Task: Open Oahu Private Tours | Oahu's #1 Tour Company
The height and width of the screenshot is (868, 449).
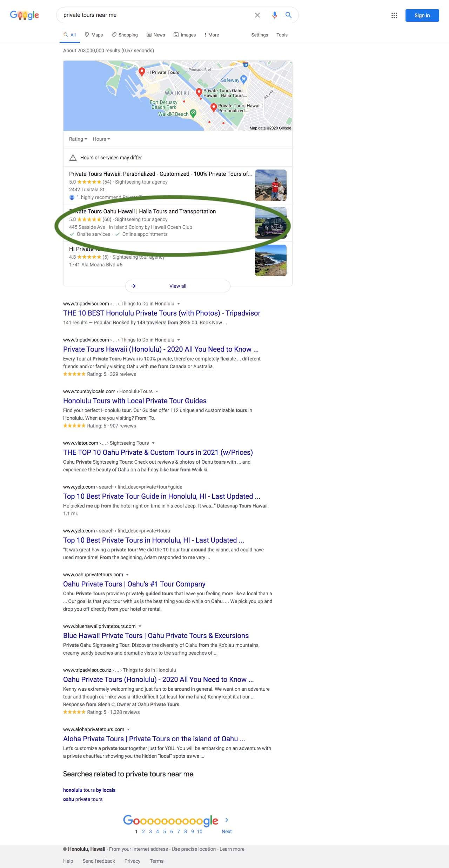Action: pyautogui.click(x=134, y=584)
